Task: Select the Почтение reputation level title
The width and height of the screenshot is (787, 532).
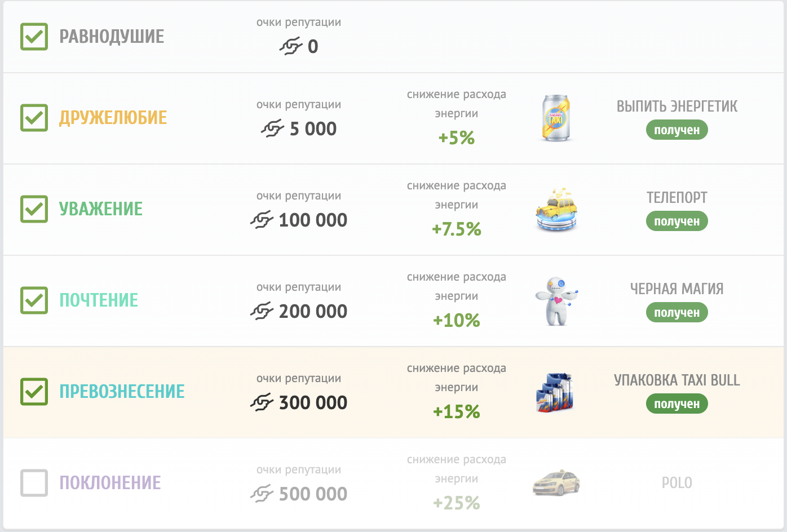Action: (99, 300)
